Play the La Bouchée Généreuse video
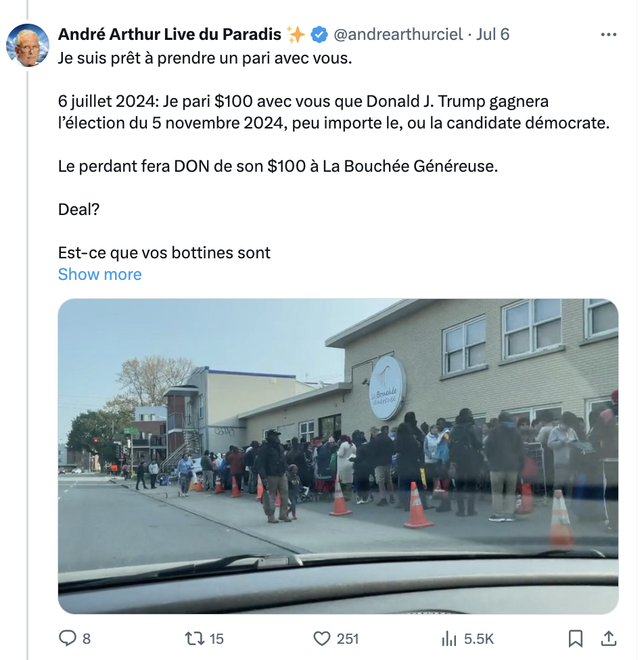The height and width of the screenshot is (660, 644). [338, 456]
